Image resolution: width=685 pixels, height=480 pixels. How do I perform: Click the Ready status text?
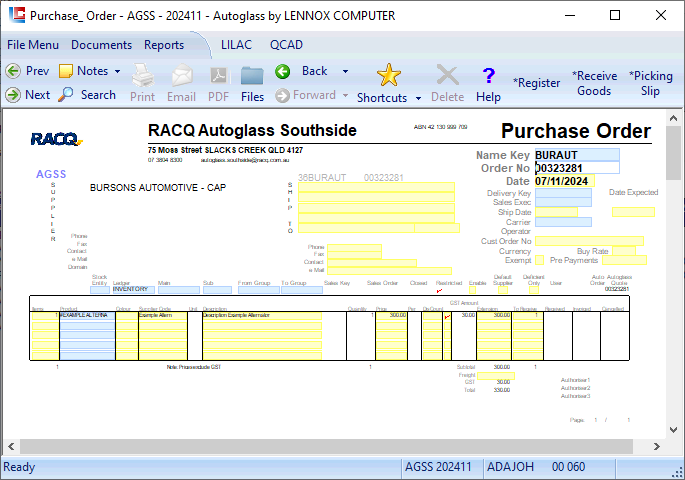[x=19, y=467]
